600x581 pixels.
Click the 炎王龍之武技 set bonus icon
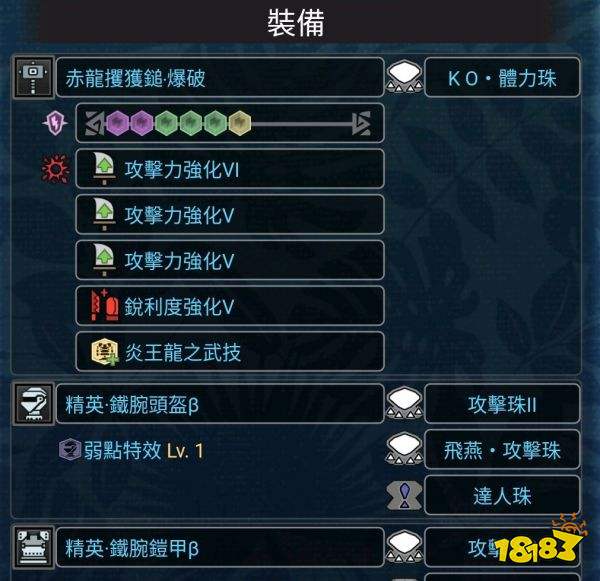click(x=104, y=352)
